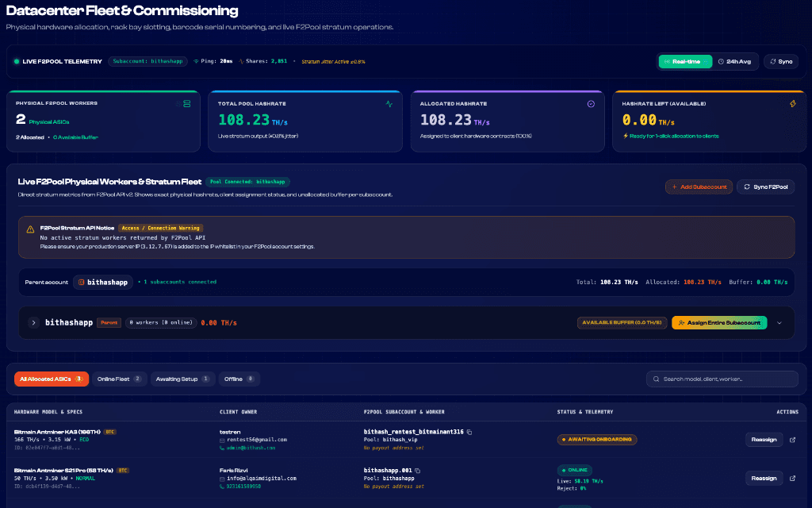This screenshot has width=812, height=508.
Task: Click the info@alqaimdigital.com email address
Action: click(262, 479)
